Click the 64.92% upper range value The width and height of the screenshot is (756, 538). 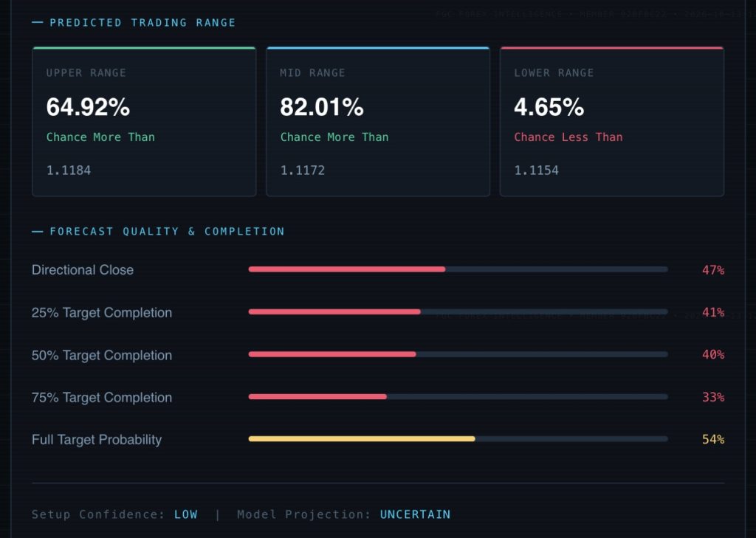click(89, 106)
